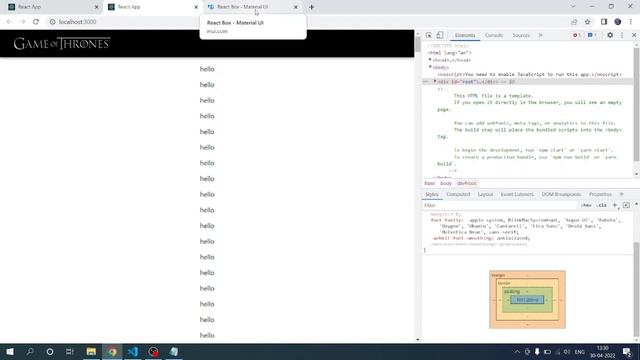Viewport: 640px width, 360px height.
Task: Toggle the device toolbar icon in DevTools
Action: (x=440, y=36)
